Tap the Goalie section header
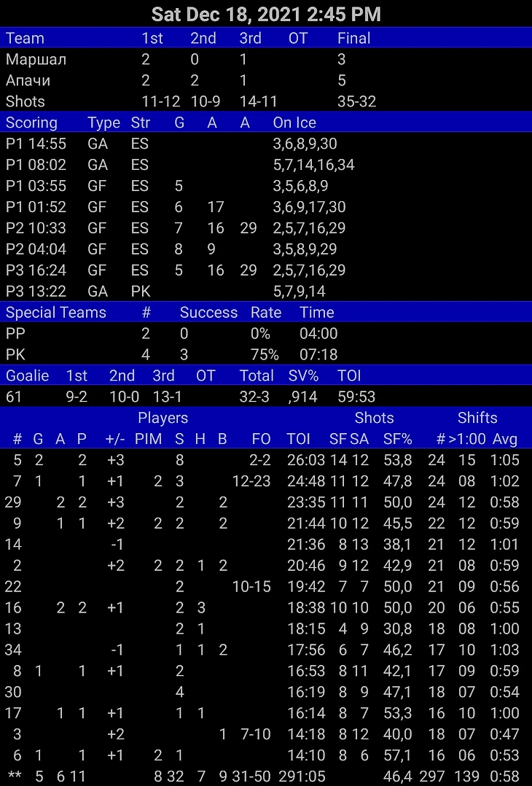Viewport: 532px width, 786px height. tap(28, 376)
